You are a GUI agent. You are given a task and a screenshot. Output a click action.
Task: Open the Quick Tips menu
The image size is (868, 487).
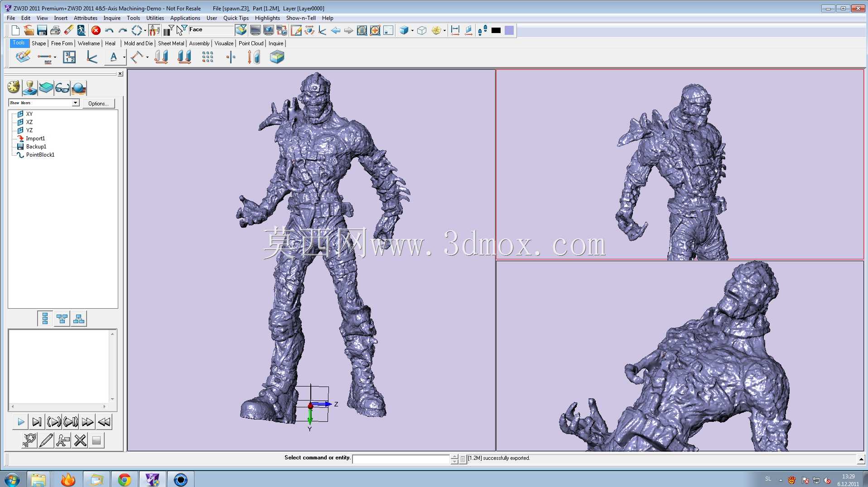(236, 18)
